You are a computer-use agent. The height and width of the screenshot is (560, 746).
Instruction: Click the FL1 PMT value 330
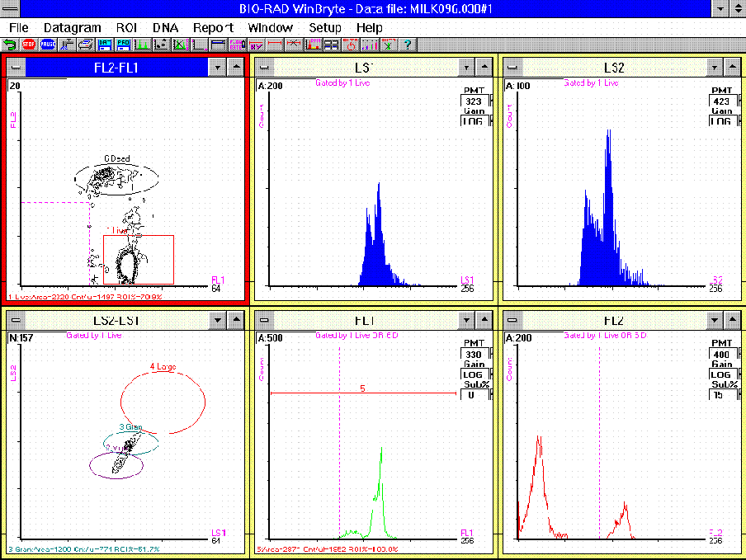point(474,355)
